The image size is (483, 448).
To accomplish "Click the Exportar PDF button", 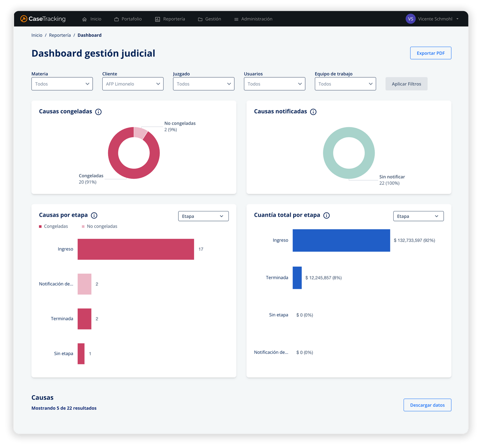I will (x=430, y=53).
